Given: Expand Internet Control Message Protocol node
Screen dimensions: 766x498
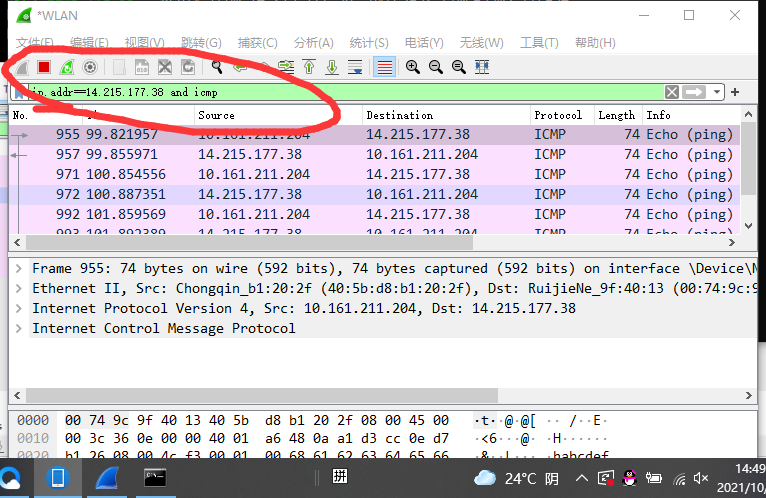Looking at the screenshot, I should click(19, 328).
